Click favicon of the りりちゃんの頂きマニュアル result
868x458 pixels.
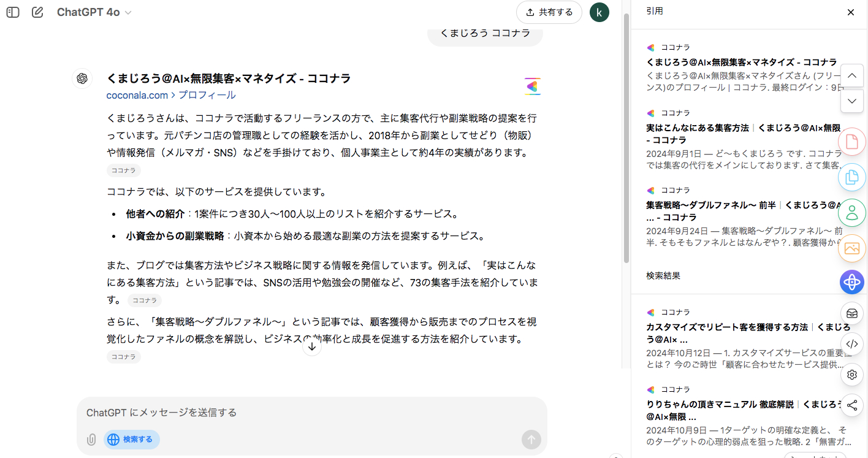point(651,390)
